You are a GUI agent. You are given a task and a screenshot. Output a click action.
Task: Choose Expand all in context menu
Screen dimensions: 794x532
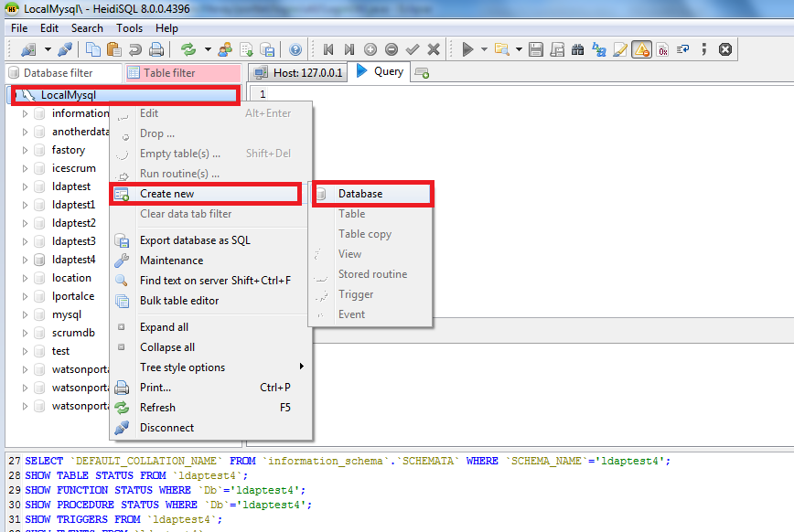pyautogui.click(x=209, y=327)
